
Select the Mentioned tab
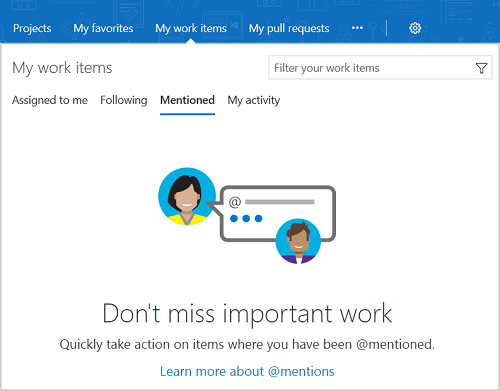click(x=187, y=100)
